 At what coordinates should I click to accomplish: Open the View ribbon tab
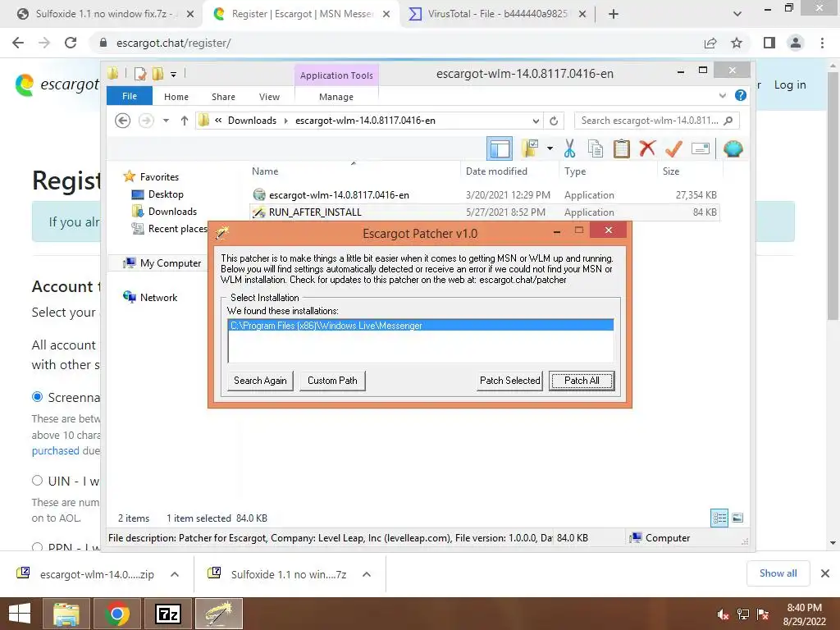click(x=269, y=97)
